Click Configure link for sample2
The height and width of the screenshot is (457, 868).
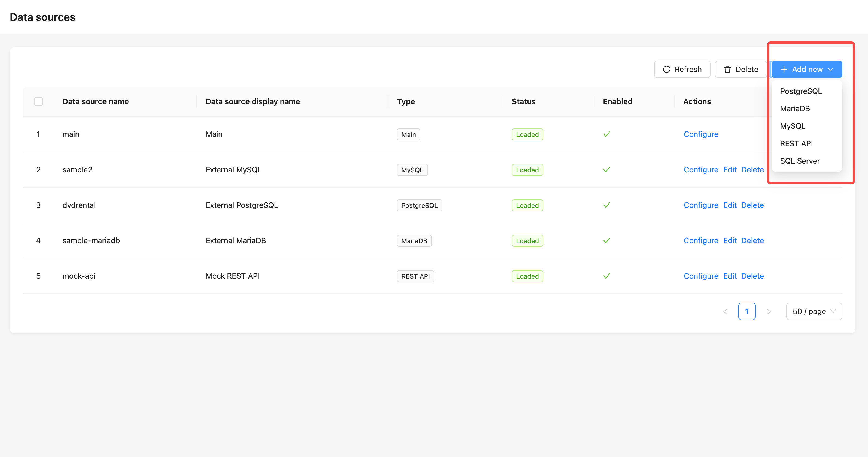700,169
